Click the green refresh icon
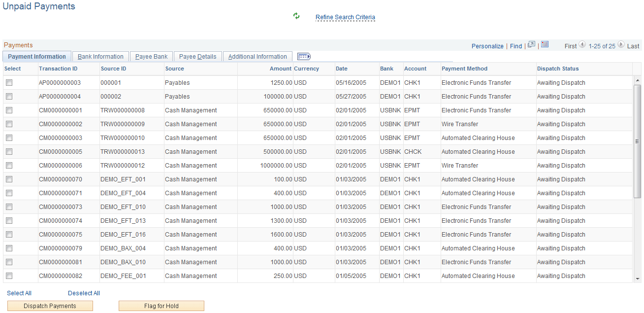The height and width of the screenshot is (313, 644). pos(296,16)
